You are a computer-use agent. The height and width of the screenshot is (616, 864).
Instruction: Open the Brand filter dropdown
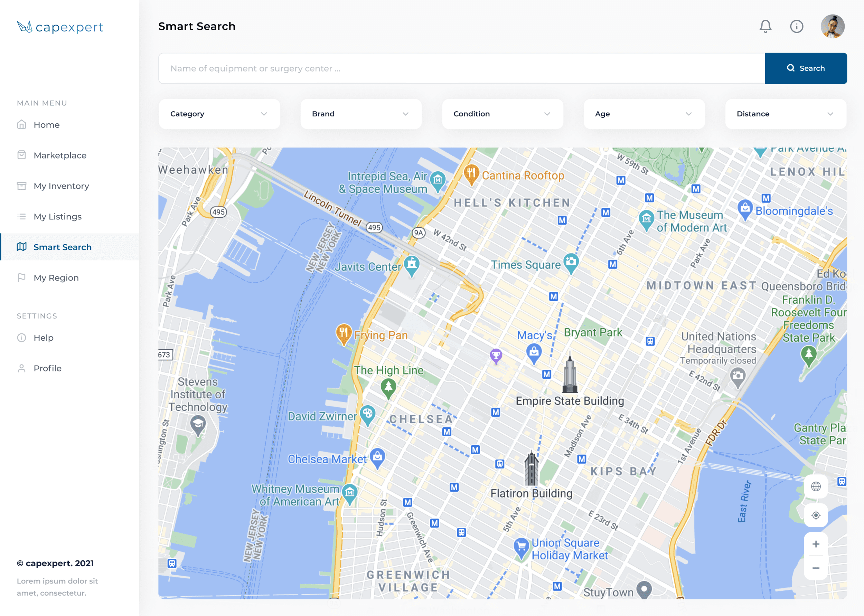point(360,114)
